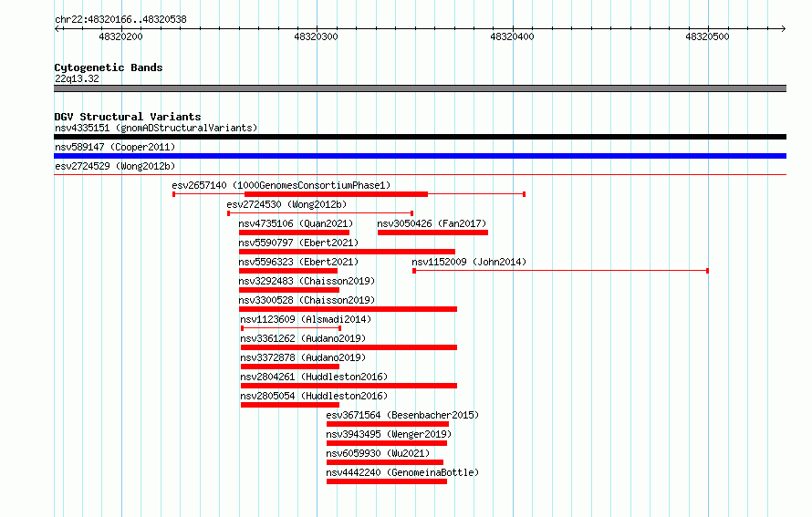Click the red bar under nsv6059930
812x517 pixels.
pos(385,462)
